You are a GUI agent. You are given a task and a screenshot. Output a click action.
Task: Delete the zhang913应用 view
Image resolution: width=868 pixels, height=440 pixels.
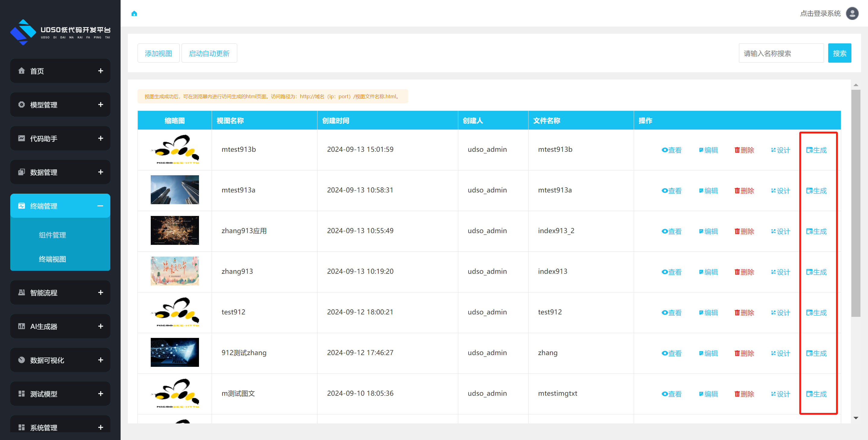point(744,232)
